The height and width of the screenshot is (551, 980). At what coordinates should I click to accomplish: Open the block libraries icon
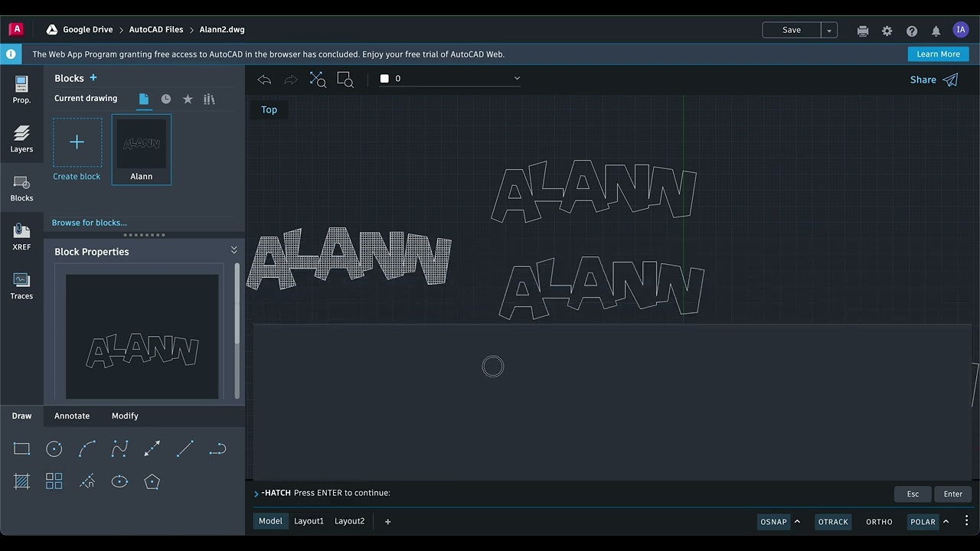(209, 99)
